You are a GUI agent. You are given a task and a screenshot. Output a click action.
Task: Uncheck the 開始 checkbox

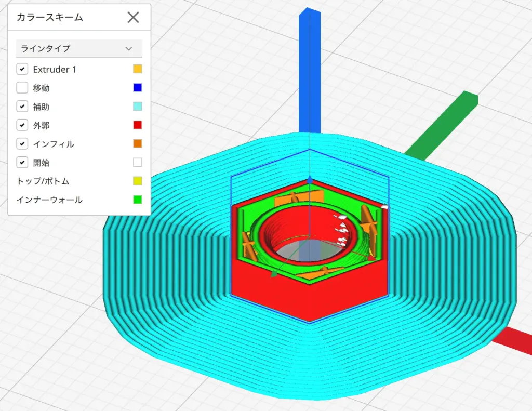coord(22,163)
